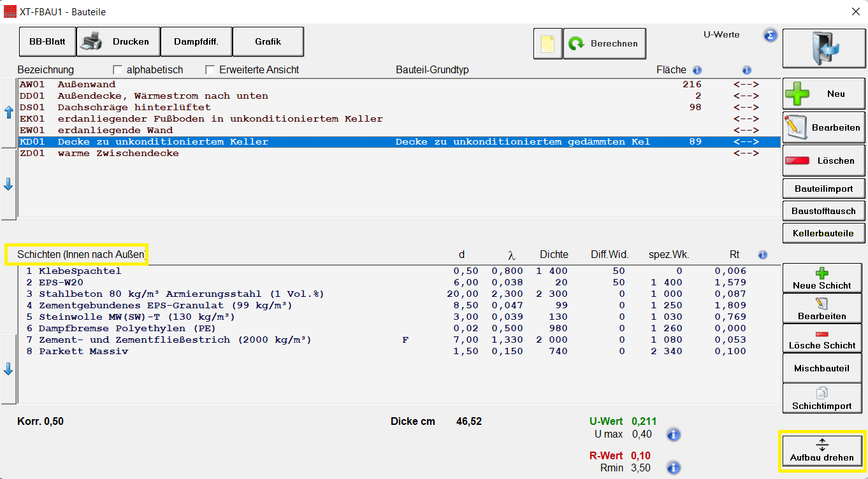The width and height of the screenshot is (868, 479).
Task: Click Aufbau drehen flip button
Action: pyautogui.click(x=822, y=451)
